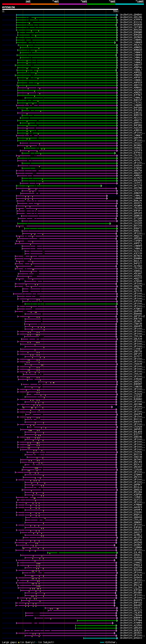Click hit label UniRef100_B7FHA4
The height and width of the screenshot is (644, 146).
click(x=131, y=620)
